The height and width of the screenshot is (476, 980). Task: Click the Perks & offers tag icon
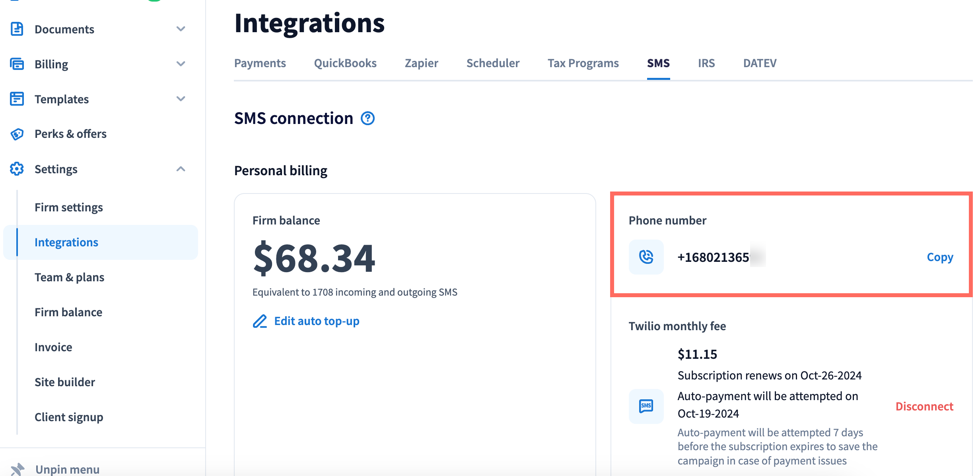(x=17, y=134)
